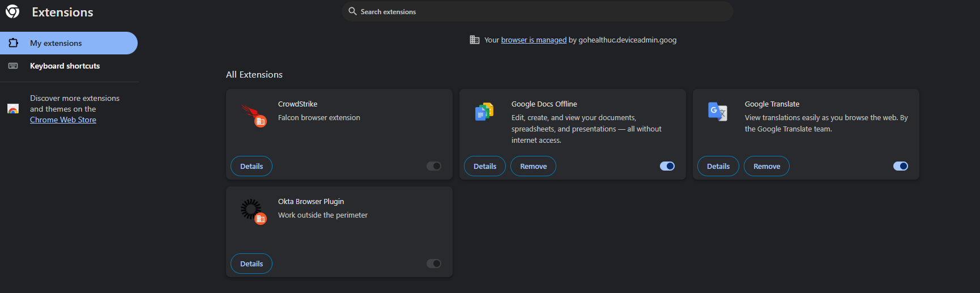Click the Okta Browser Plugin toggle switch
Screen dimensions: 980x293
[x=434, y=264]
